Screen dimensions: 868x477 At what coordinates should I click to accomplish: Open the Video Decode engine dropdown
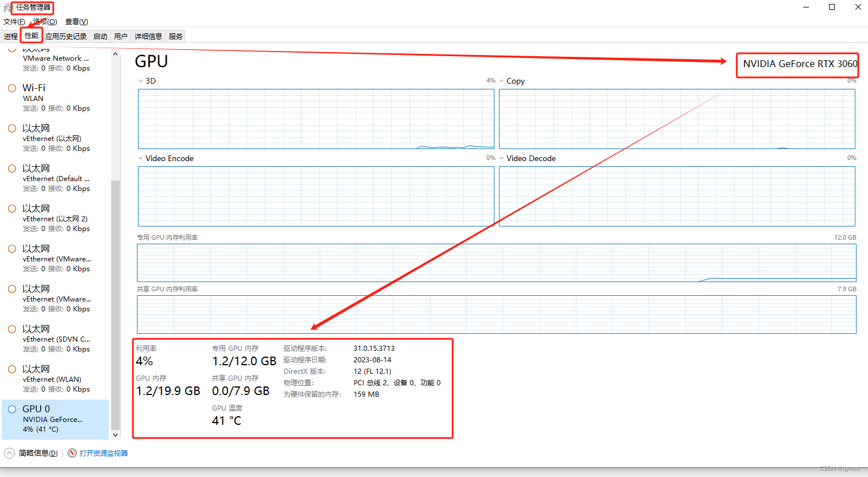pos(501,158)
